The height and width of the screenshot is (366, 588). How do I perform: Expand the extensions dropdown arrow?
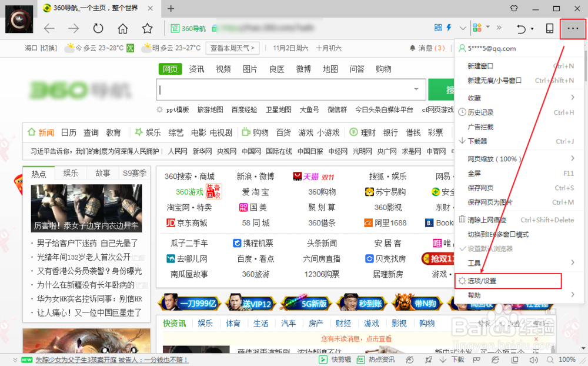pyautogui.click(x=488, y=26)
